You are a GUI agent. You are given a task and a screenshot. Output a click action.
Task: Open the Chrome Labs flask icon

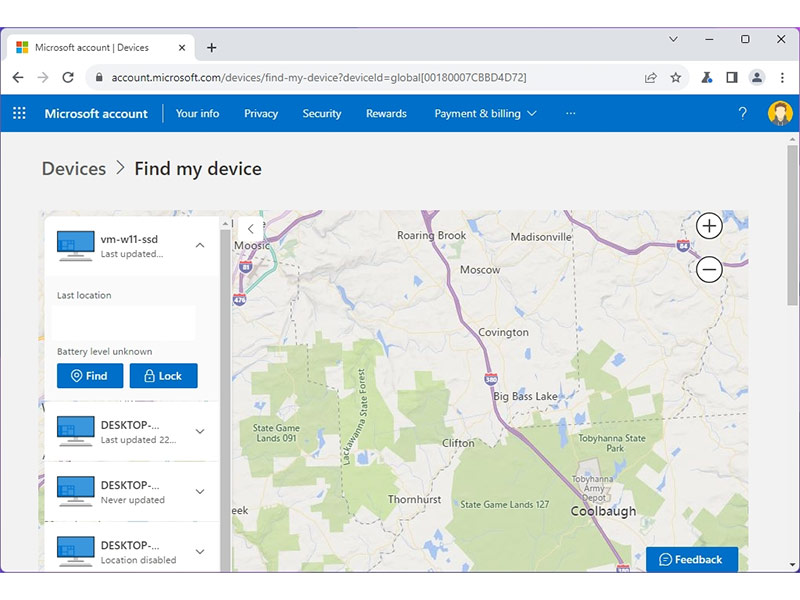pyautogui.click(x=707, y=78)
